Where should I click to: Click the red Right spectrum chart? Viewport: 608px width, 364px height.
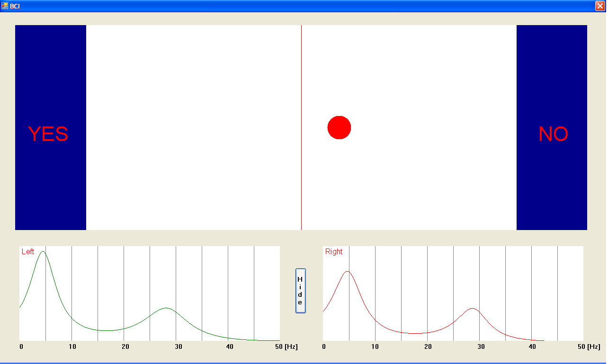point(453,293)
